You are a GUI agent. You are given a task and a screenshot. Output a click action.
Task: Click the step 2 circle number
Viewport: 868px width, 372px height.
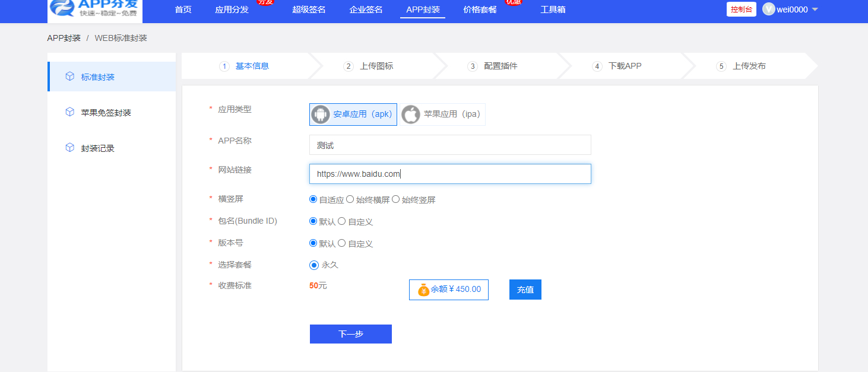pos(349,66)
